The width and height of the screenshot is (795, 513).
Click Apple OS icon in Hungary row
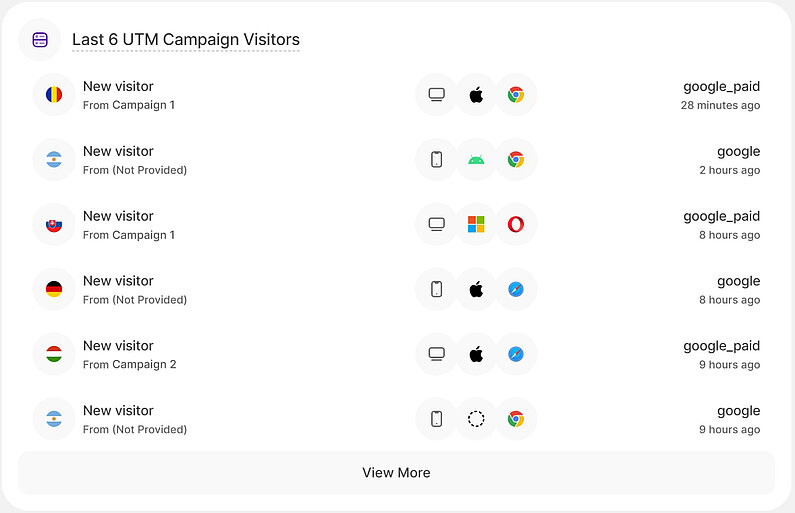pyautogui.click(x=476, y=354)
